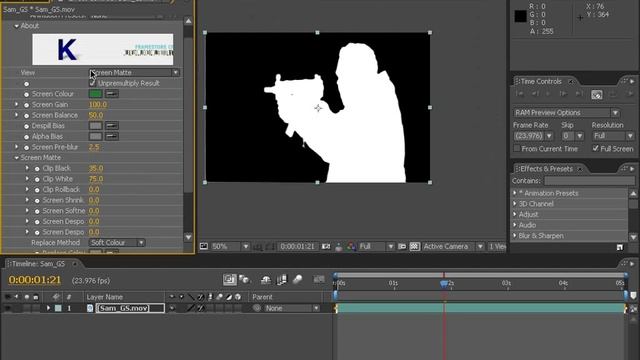
Task: Click the current time indicator marker
Action: tap(444, 283)
